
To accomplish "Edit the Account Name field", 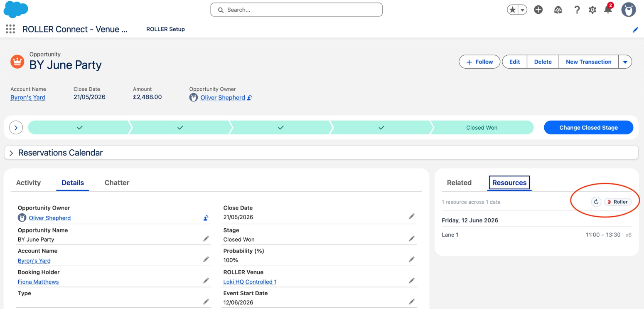I will (206, 260).
